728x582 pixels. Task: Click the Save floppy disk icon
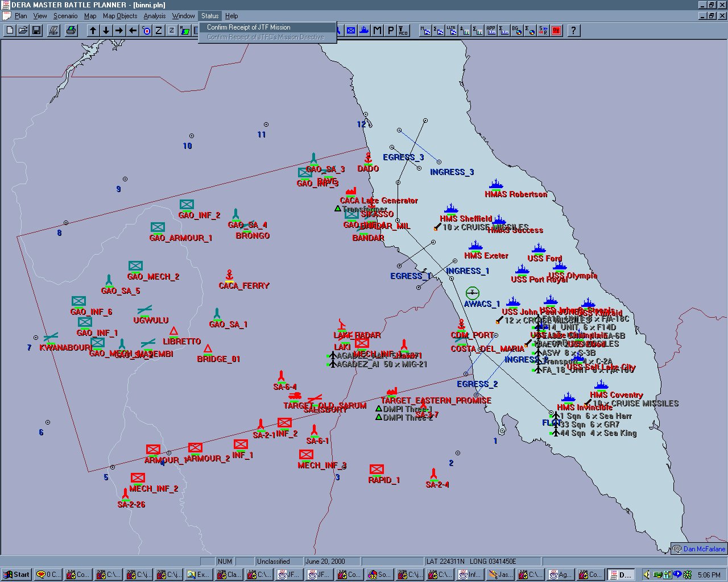coord(36,31)
